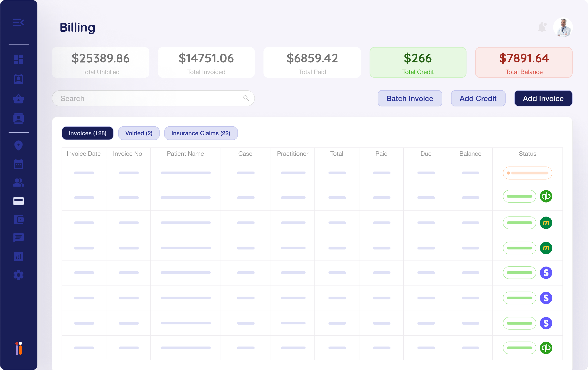The image size is (588, 370).
Task: Open the chat messages icon
Action: pos(18,237)
